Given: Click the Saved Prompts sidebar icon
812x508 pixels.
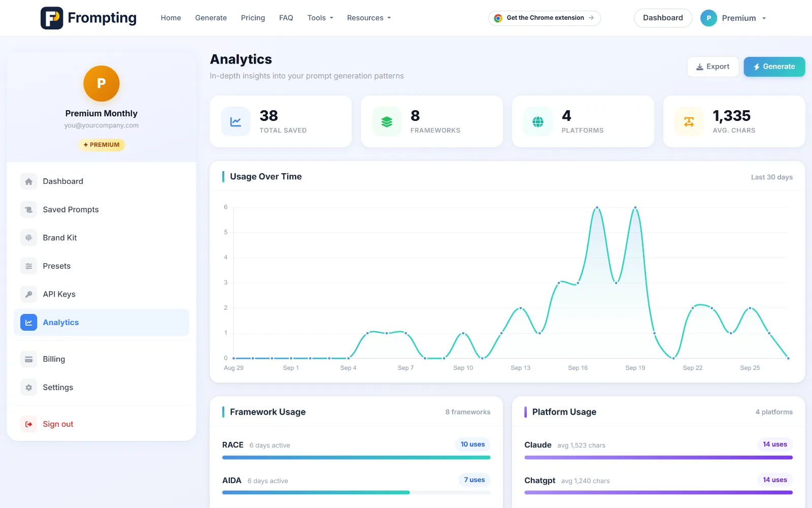Looking at the screenshot, I should click(x=29, y=209).
